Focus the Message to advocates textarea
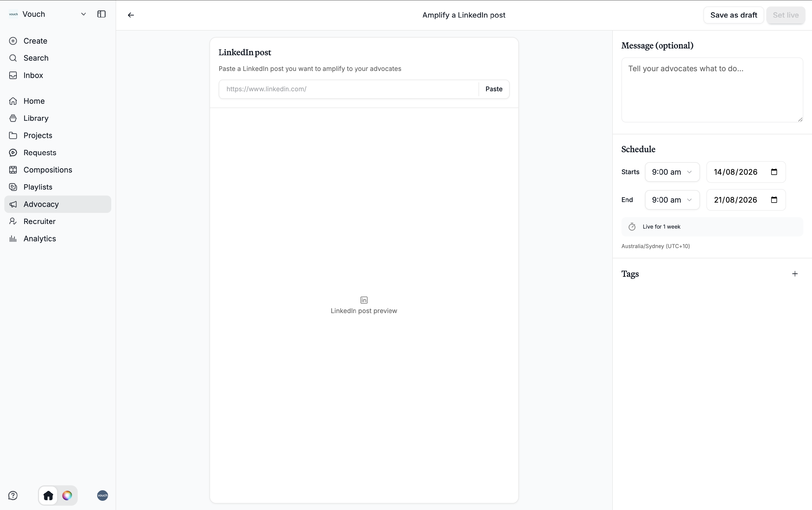The height and width of the screenshot is (510, 812). [x=712, y=90]
